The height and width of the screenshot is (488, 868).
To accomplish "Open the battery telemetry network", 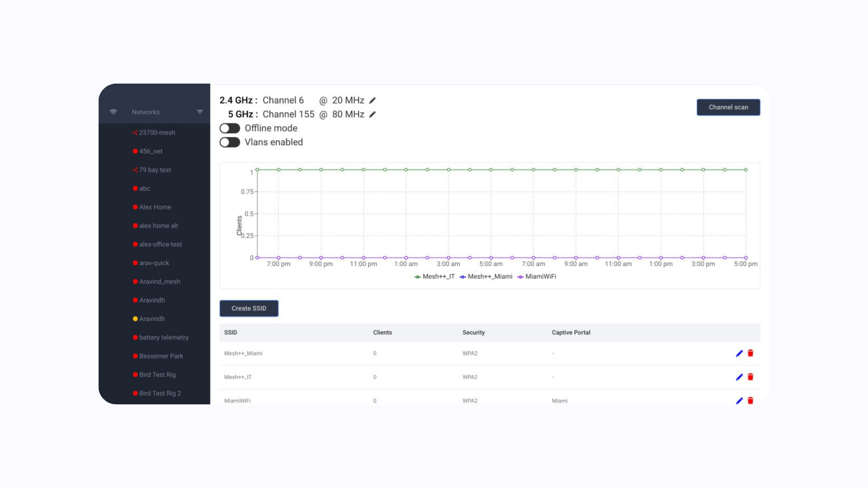I will [164, 337].
